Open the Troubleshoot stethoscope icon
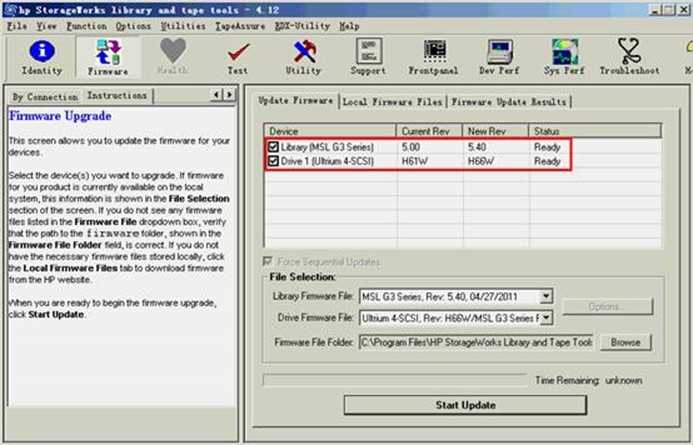 tap(629, 57)
